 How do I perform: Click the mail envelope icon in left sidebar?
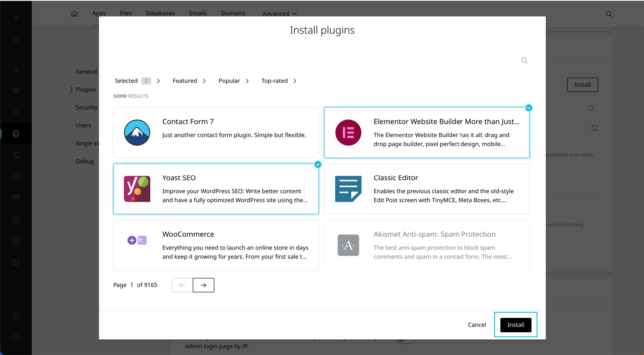click(x=16, y=198)
